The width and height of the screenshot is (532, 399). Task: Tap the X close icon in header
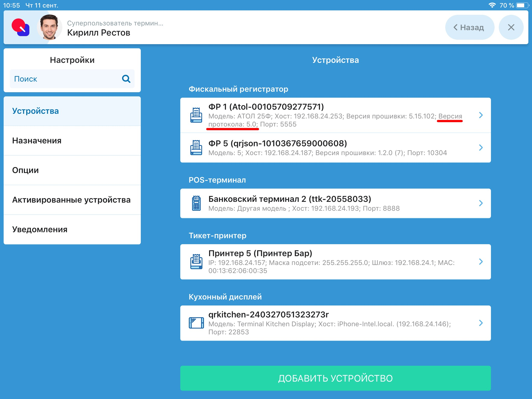(x=511, y=27)
